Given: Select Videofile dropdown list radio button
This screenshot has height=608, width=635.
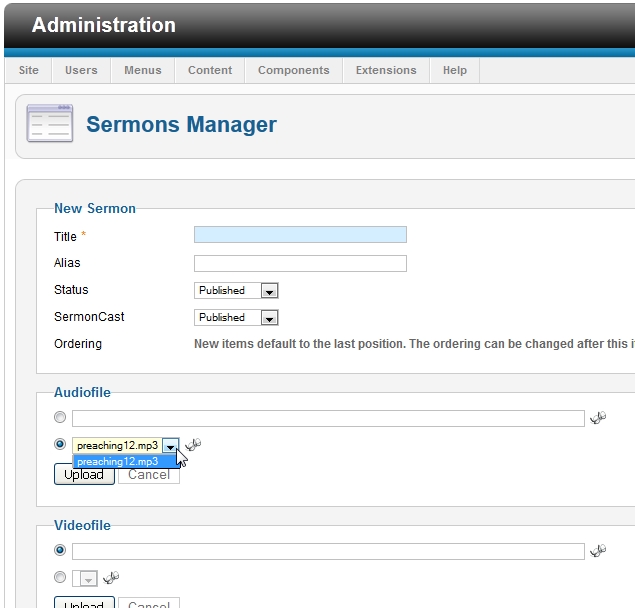Looking at the screenshot, I should [x=60, y=577].
